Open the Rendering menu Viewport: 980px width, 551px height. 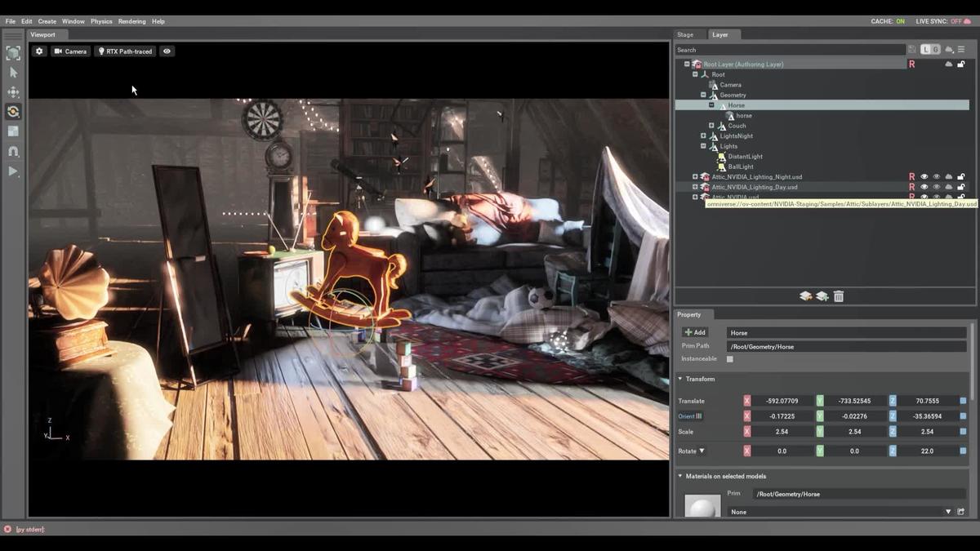click(131, 21)
